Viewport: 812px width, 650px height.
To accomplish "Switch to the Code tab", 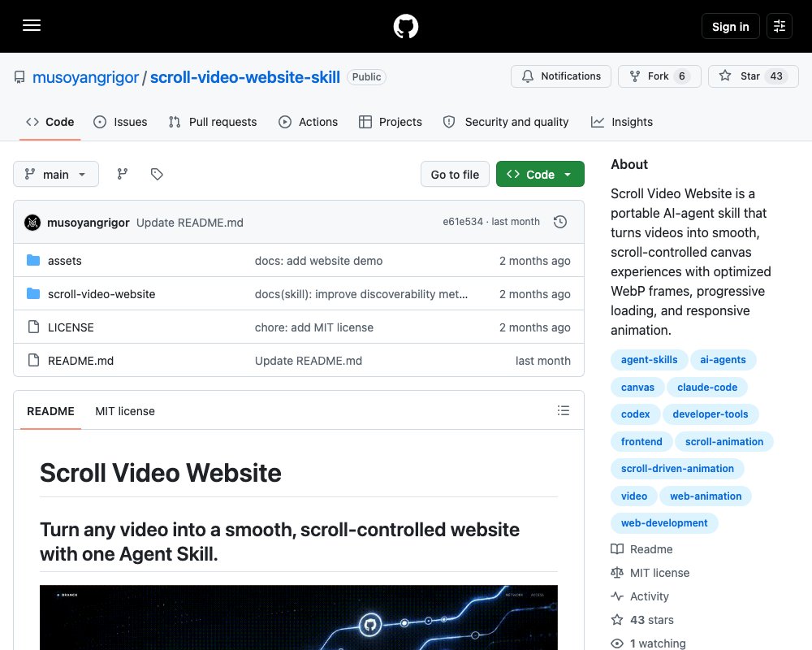I will click(x=50, y=122).
